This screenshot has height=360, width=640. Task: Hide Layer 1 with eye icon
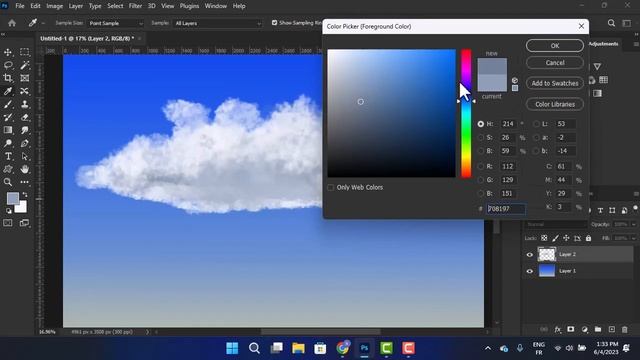(x=529, y=271)
